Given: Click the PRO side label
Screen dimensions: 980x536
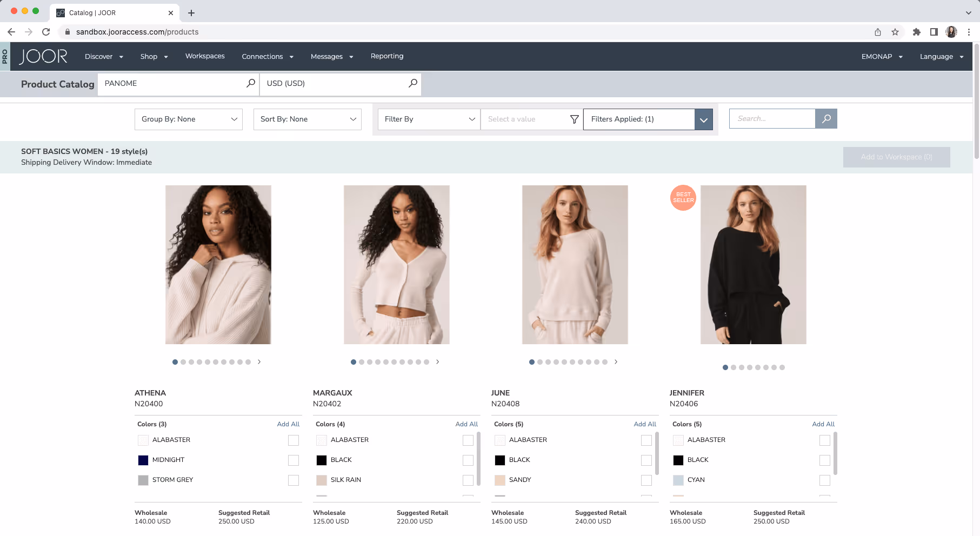Looking at the screenshot, I should click(x=5, y=56).
